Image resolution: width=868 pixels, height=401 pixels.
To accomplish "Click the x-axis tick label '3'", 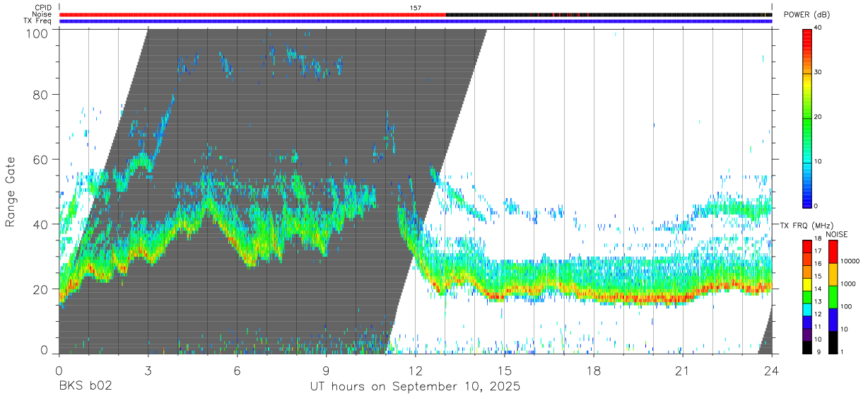I will click(148, 370).
